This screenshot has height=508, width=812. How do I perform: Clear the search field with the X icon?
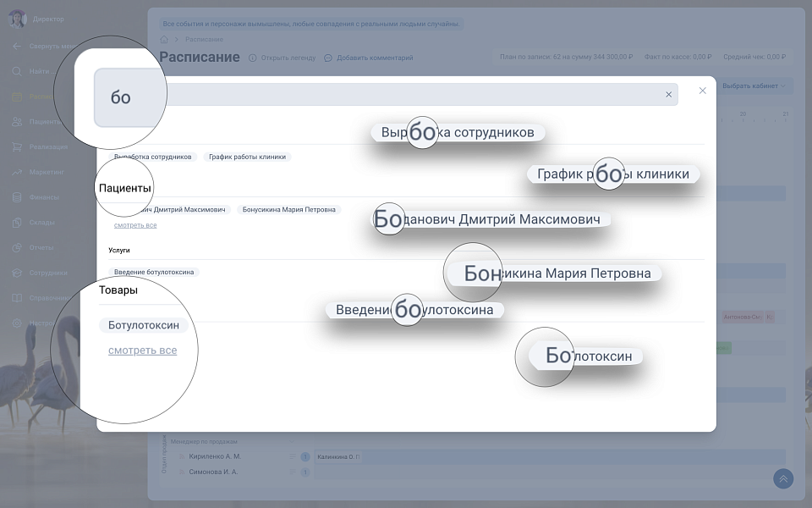[668, 95]
